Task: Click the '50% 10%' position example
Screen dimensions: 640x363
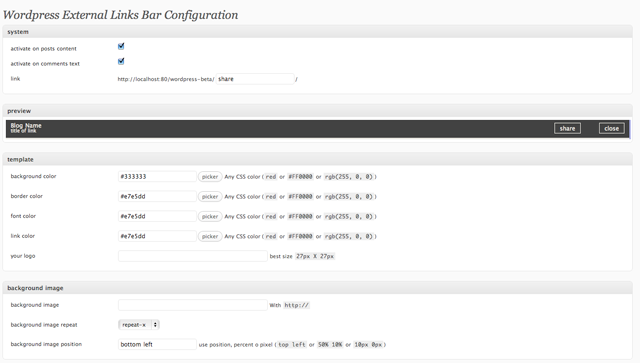Action: [330, 345]
